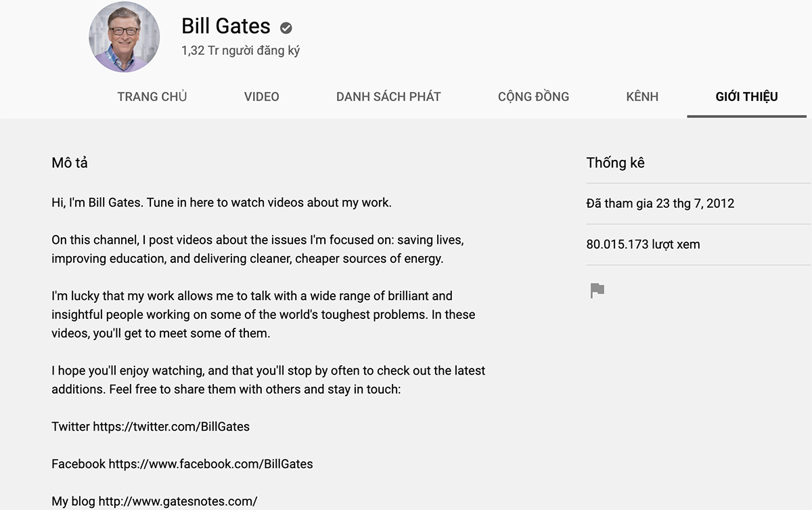
Task: Click the Bill Gates channel name
Action: (226, 26)
